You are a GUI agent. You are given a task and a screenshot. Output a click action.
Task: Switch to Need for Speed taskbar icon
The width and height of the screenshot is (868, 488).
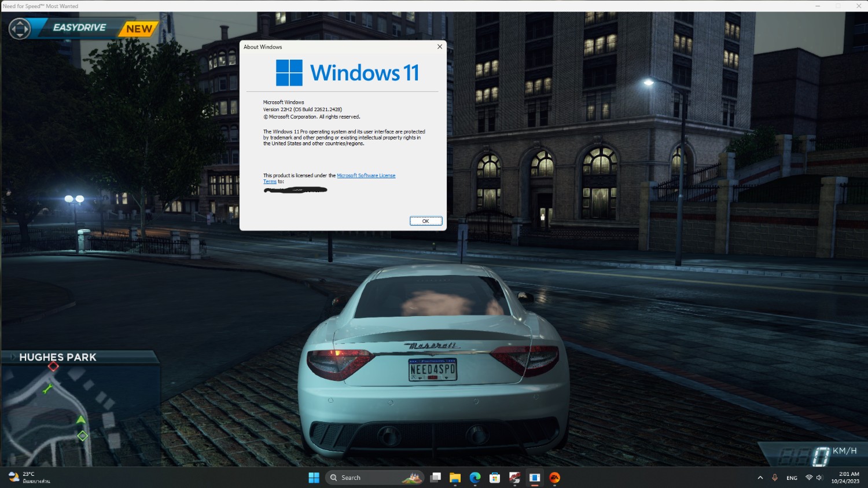(514, 478)
